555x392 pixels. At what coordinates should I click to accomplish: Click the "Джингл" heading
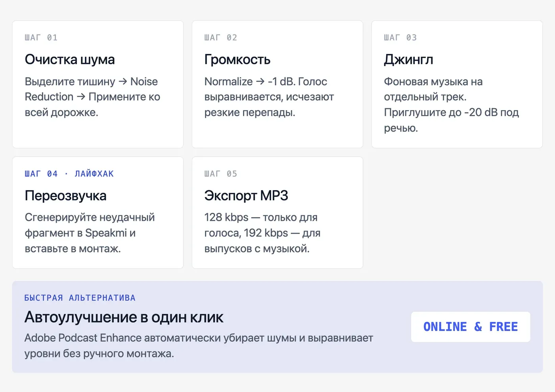coord(408,59)
